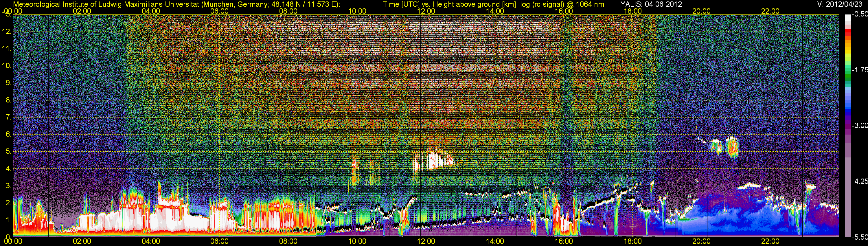Click the 3 km height axis label
The height and width of the screenshot is (246, 868).
point(9,186)
